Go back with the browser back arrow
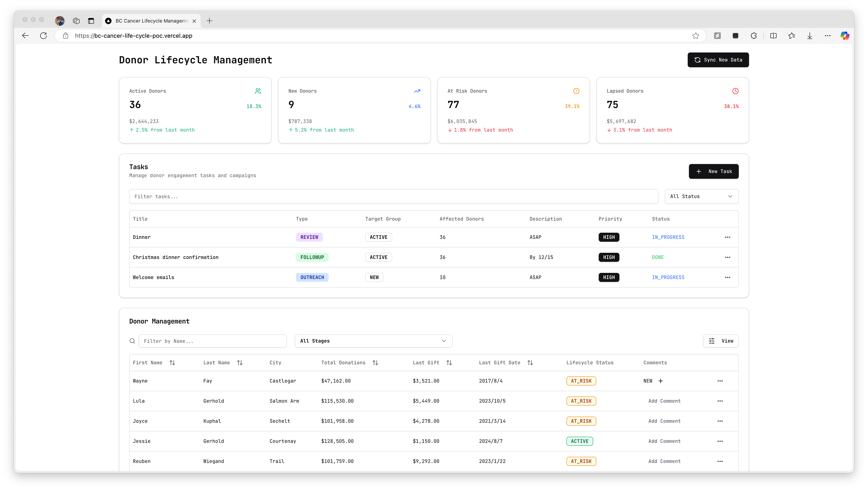The width and height of the screenshot is (868, 490). click(x=25, y=36)
